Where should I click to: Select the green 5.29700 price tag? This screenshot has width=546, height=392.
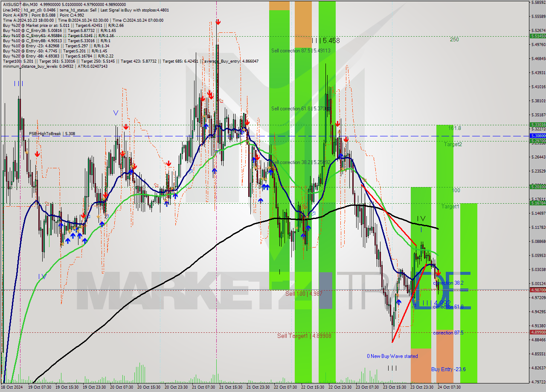[x=537, y=141]
